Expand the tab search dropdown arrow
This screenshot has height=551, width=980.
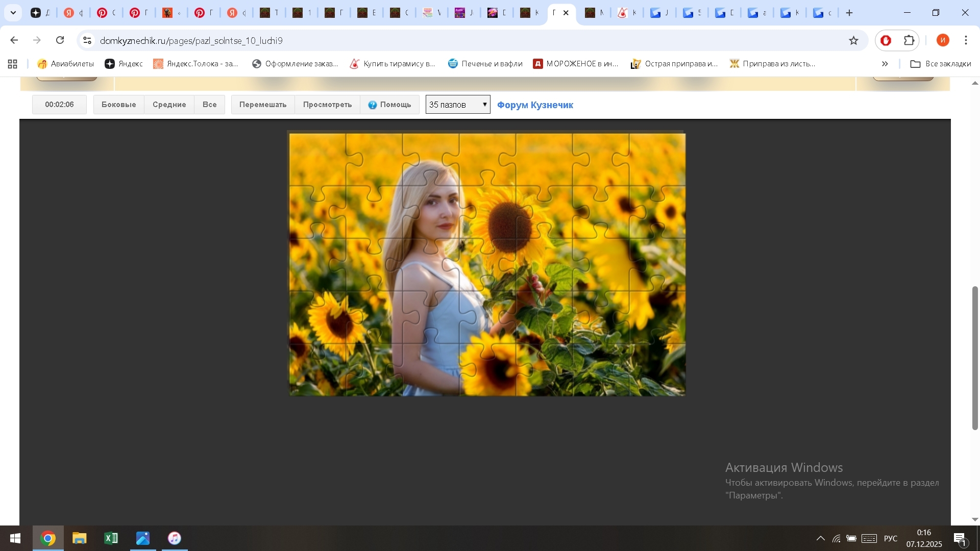pyautogui.click(x=13, y=13)
